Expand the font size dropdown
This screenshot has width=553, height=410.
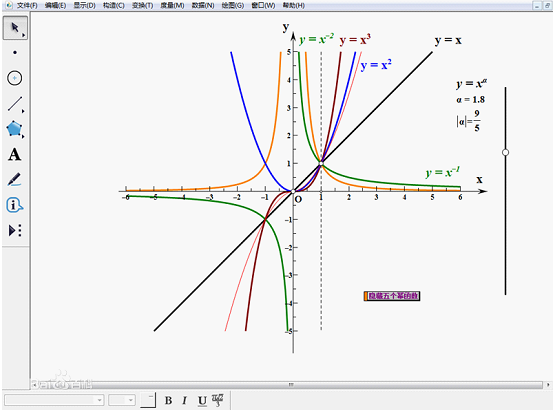click(131, 400)
